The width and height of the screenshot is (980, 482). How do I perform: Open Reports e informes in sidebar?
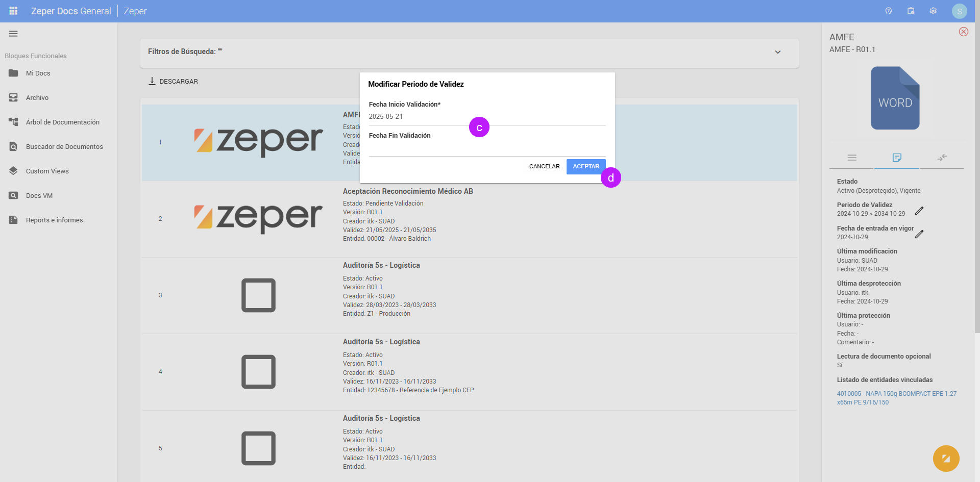point(59,220)
